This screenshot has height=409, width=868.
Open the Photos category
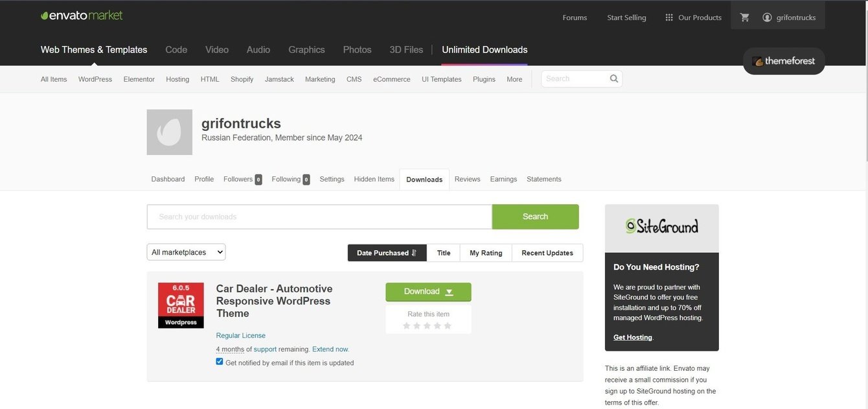click(357, 50)
